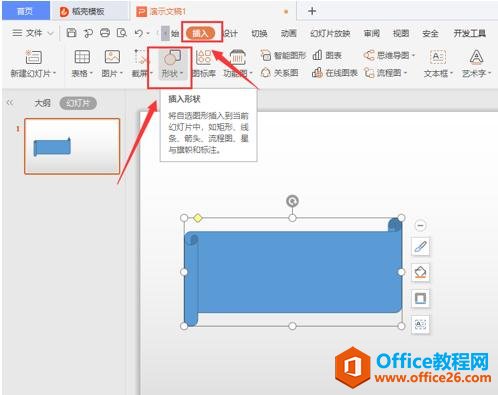
Task: Click the WordArt icon
Action: (x=476, y=57)
